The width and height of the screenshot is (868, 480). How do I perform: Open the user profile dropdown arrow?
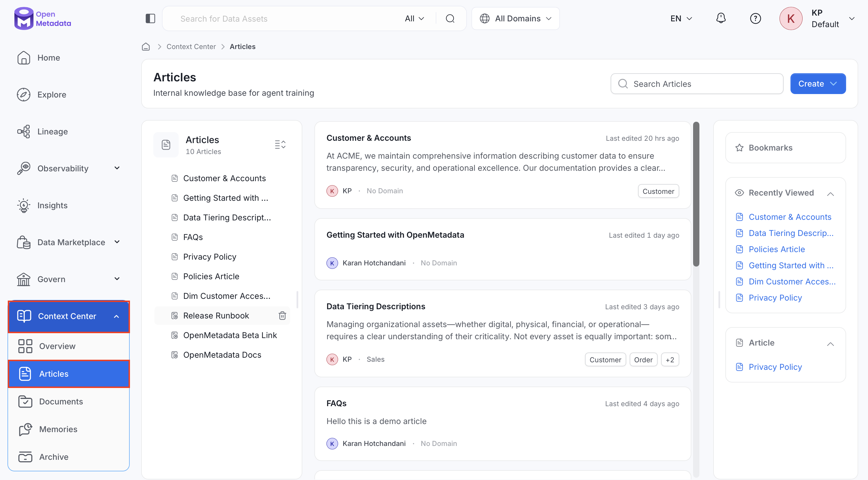[x=852, y=18]
